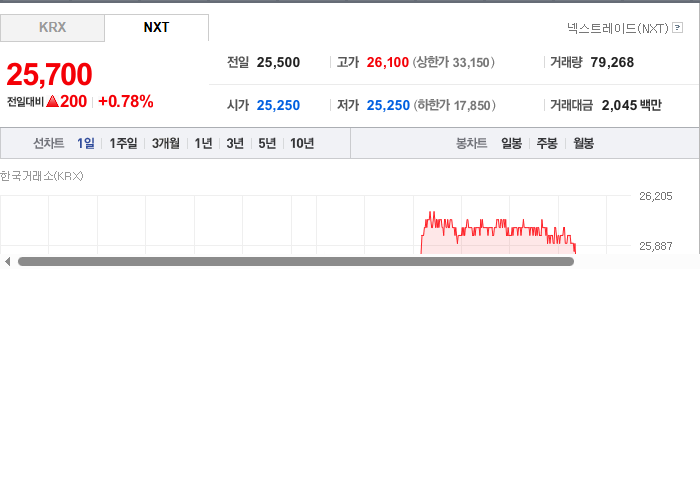The width and height of the screenshot is (700, 490).
Task: Switch to 주봉 candlestick chart
Action: click(547, 143)
